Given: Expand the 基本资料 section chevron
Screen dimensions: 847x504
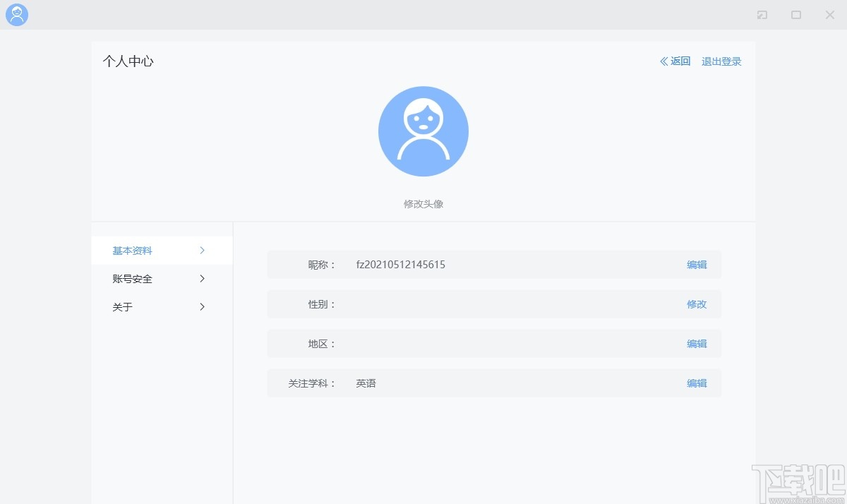Looking at the screenshot, I should [202, 250].
